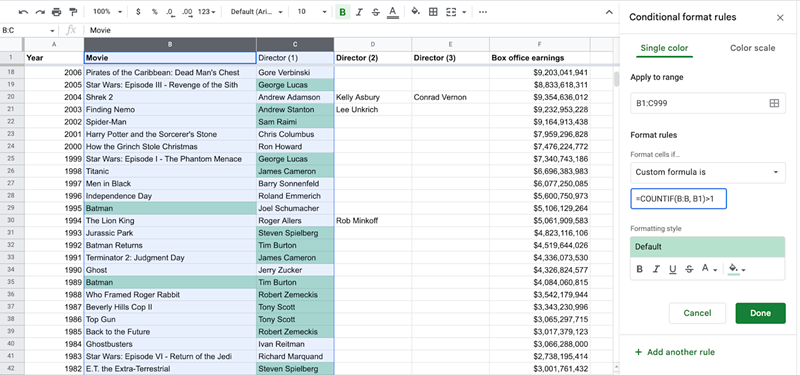This screenshot has width=800, height=375.
Task: Collapse the menus with the up chevron
Action: (609, 12)
